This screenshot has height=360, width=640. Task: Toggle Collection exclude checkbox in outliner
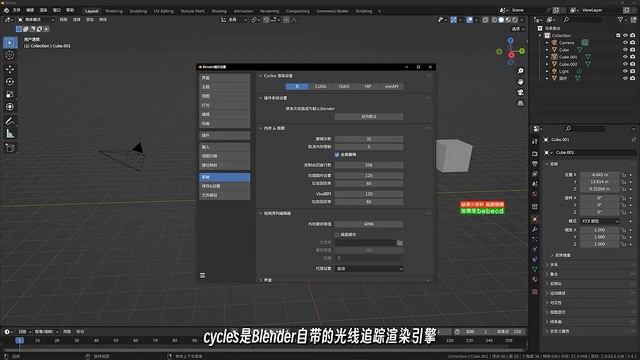[618, 36]
